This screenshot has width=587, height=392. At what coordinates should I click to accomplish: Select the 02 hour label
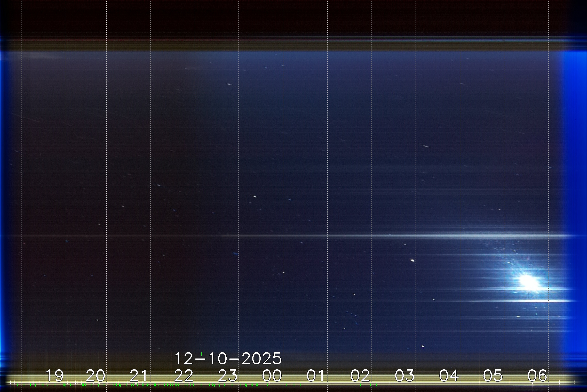[360, 375]
